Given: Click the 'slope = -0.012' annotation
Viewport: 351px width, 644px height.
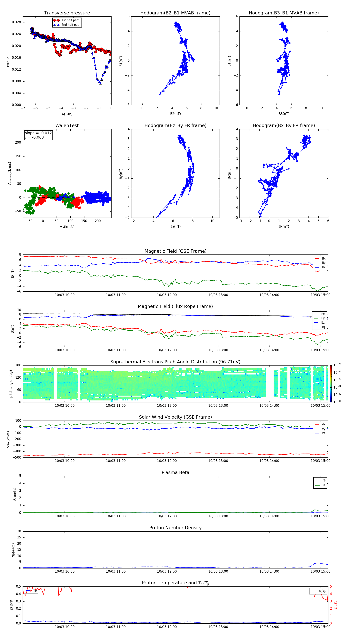Looking at the screenshot, I should (38, 133).
